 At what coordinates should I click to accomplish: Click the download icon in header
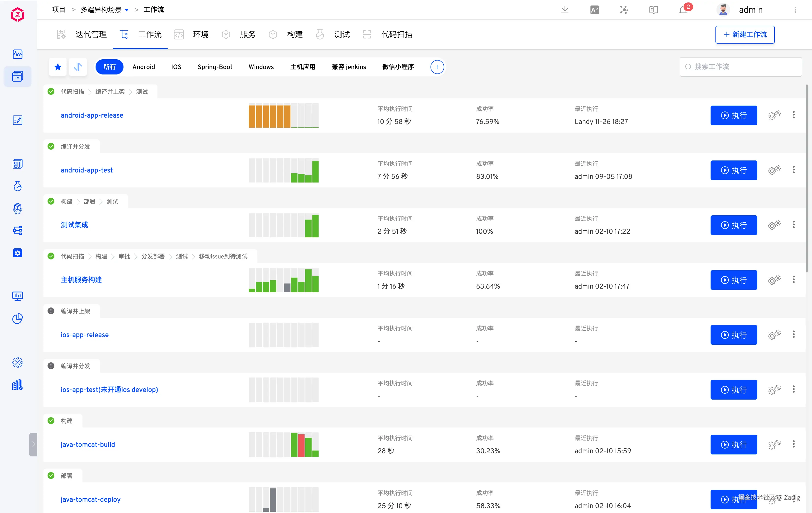565,10
